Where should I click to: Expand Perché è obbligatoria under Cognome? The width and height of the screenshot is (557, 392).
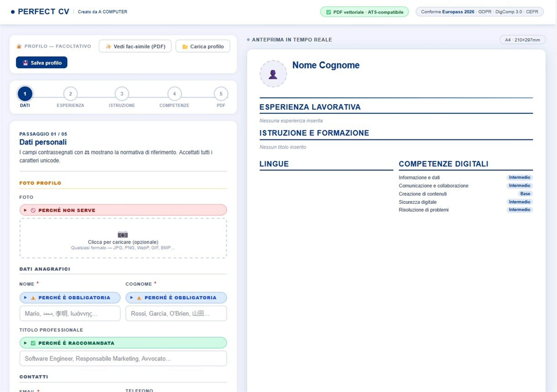tap(176, 298)
